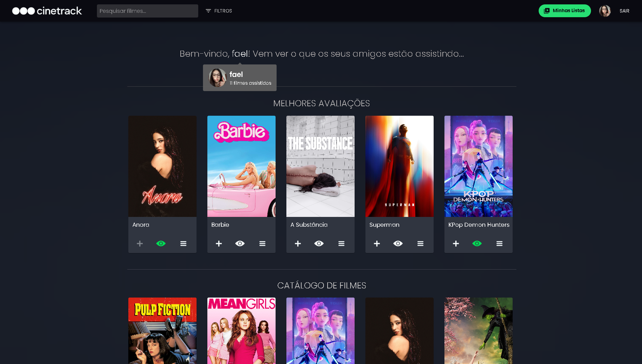
Task: Add KPop Demon Hunters with plus icon
Action: click(x=456, y=244)
